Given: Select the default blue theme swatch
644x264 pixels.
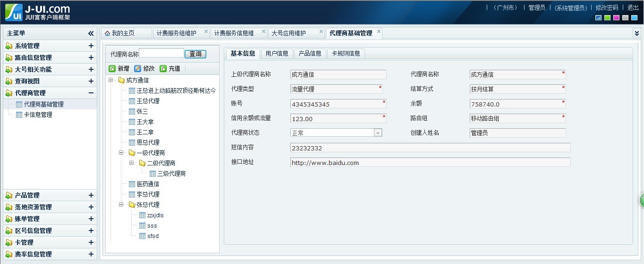Looking at the screenshot, I should (599, 18).
